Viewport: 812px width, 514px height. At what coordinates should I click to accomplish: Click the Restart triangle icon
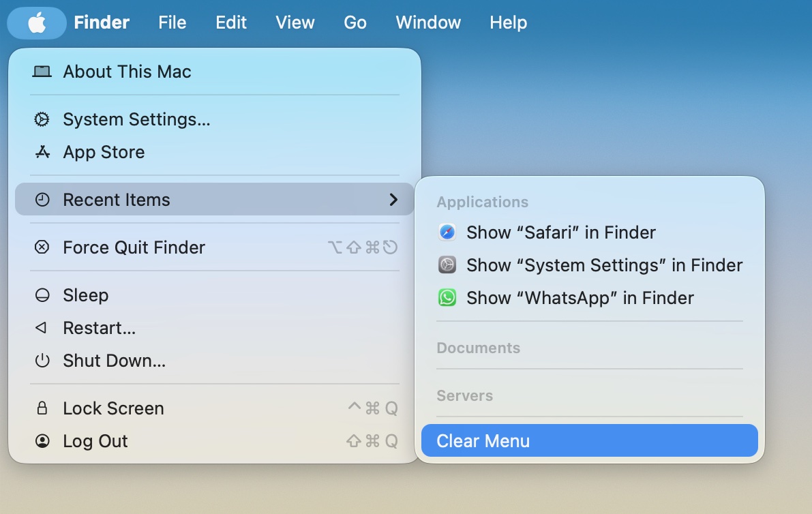click(x=41, y=328)
